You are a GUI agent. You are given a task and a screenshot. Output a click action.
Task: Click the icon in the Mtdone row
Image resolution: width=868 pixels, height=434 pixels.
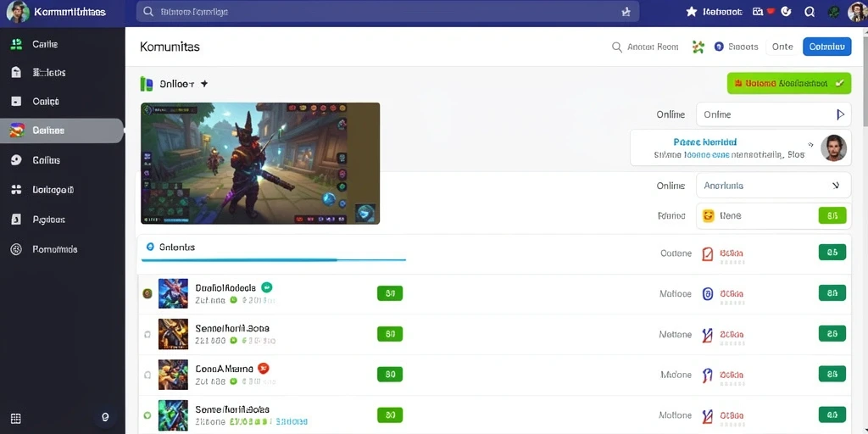(707, 375)
